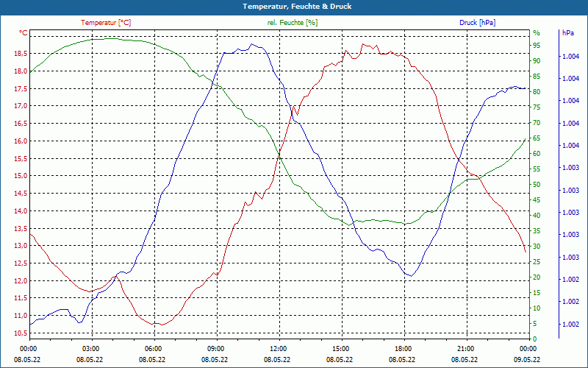Screen dimensions: 588x368
Task: Click the '21:00' time axis label
Action: 465,348
